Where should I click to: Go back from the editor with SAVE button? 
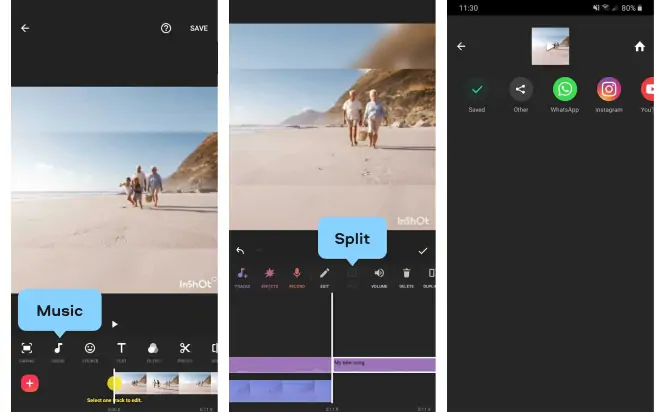[25, 28]
